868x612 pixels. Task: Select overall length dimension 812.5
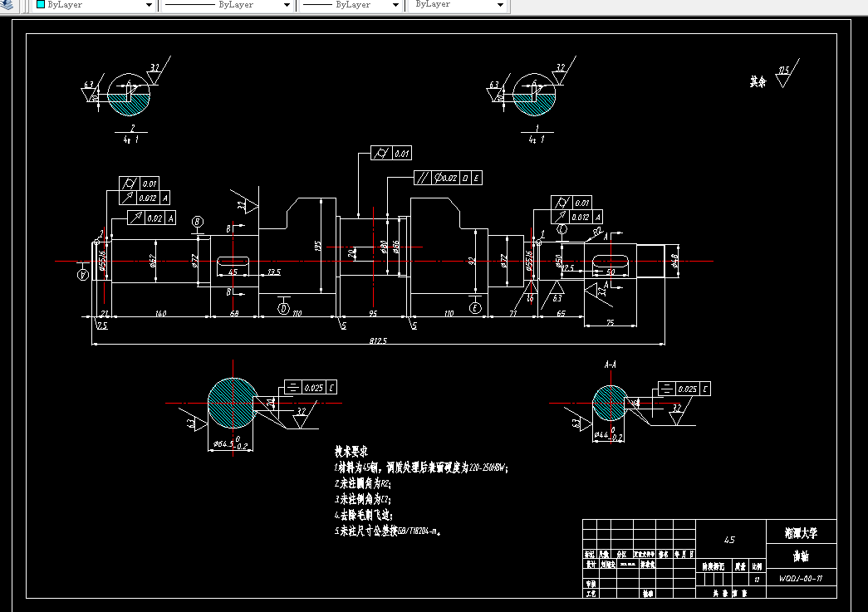[378, 340]
